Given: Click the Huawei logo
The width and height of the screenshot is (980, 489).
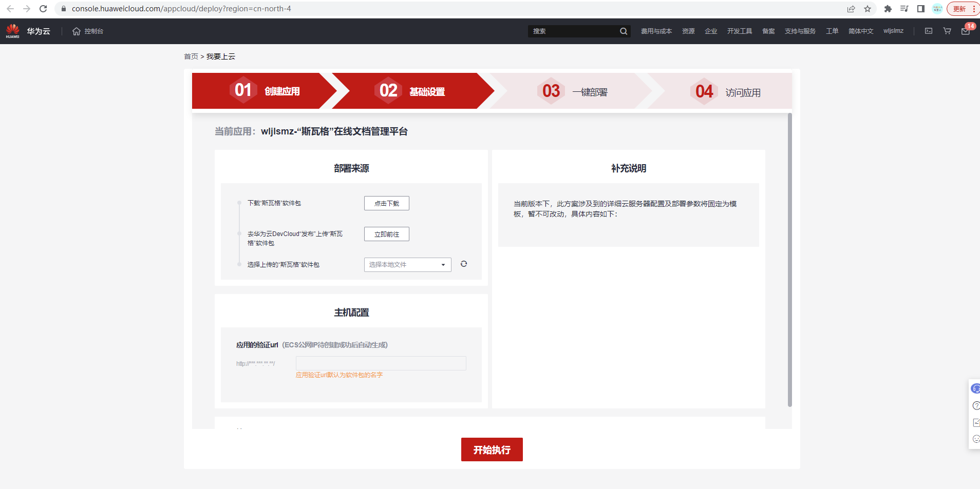Looking at the screenshot, I should (x=13, y=31).
